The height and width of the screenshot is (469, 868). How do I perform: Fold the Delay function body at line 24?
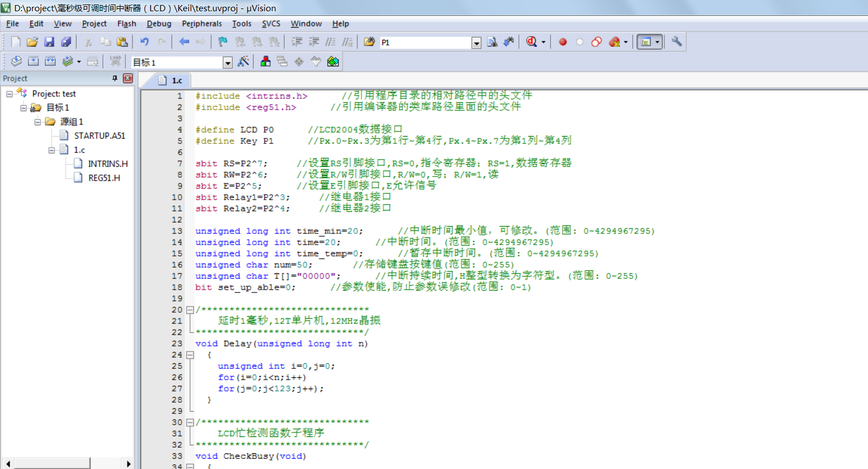coord(190,355)
